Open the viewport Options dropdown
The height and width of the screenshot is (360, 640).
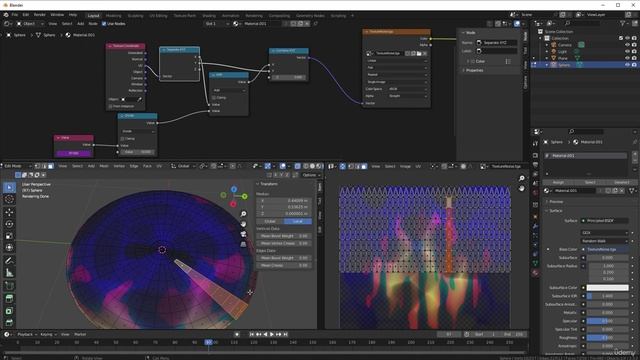pos(311,175)
